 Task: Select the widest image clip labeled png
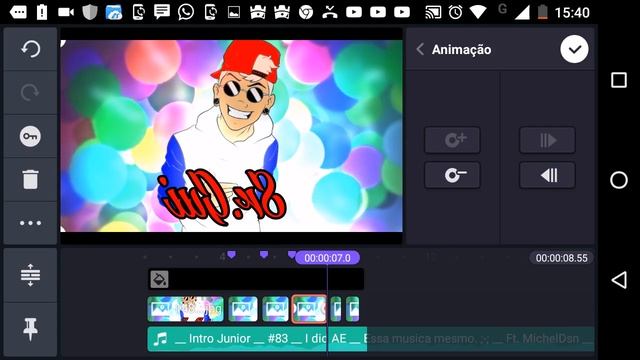[x=185, y=309]
